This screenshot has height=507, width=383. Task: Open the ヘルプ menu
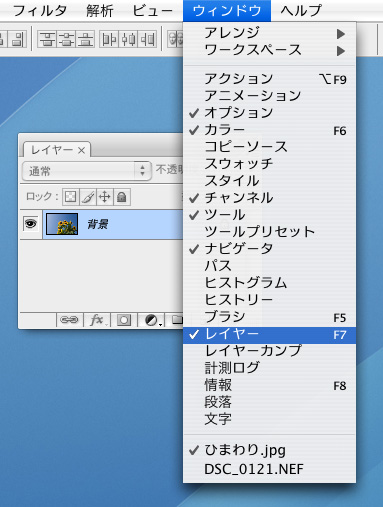click(301, 11)
